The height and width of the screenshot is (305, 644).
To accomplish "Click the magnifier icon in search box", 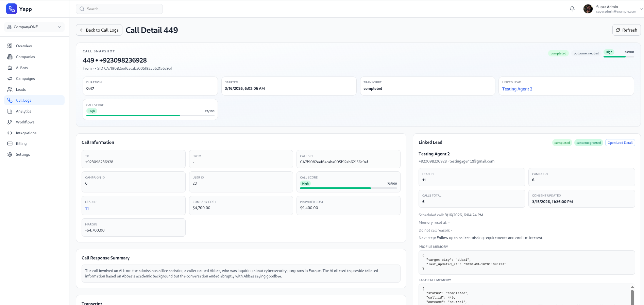I will (x=82, y=9).
